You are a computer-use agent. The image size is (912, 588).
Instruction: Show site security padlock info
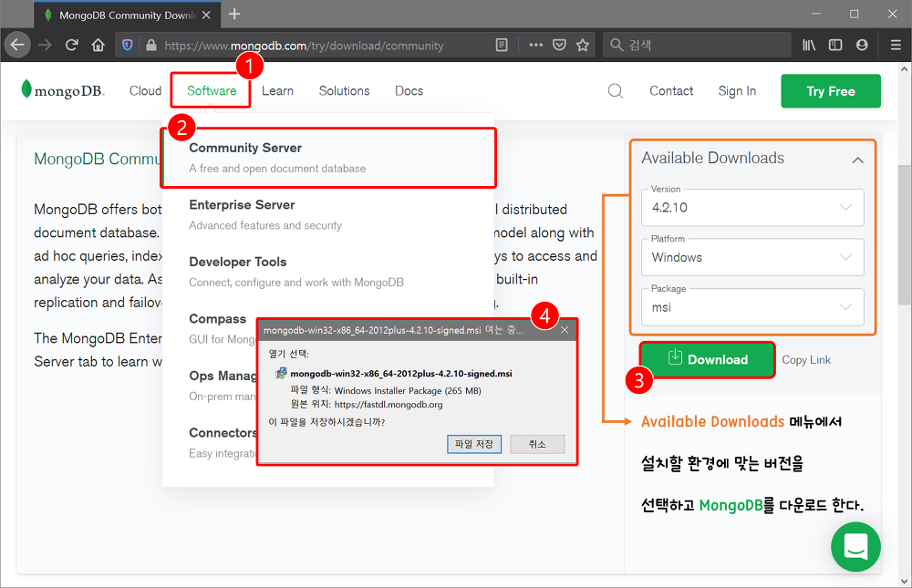[151, 46]
